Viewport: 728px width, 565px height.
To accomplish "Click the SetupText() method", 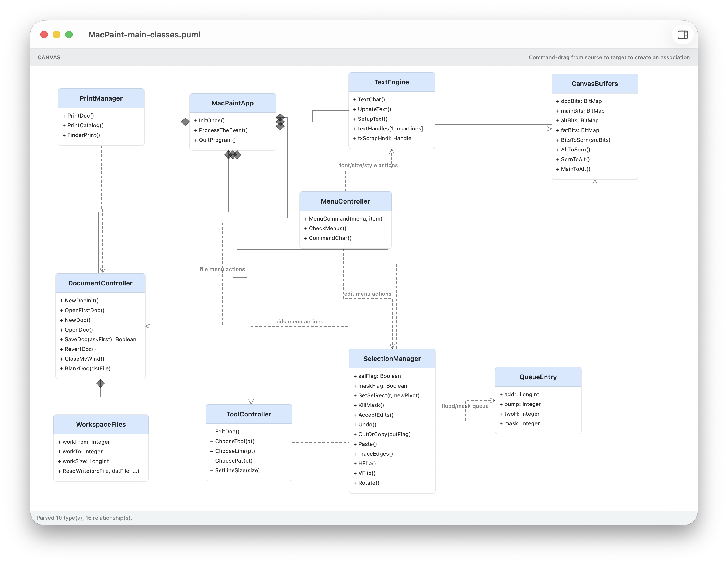I will [x=370, y=119].
